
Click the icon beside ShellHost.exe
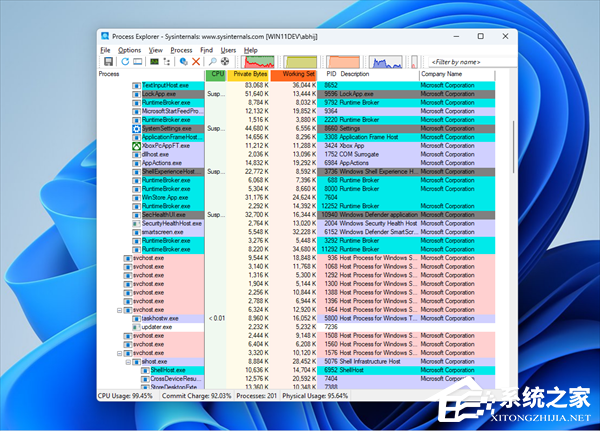(145, 371)
